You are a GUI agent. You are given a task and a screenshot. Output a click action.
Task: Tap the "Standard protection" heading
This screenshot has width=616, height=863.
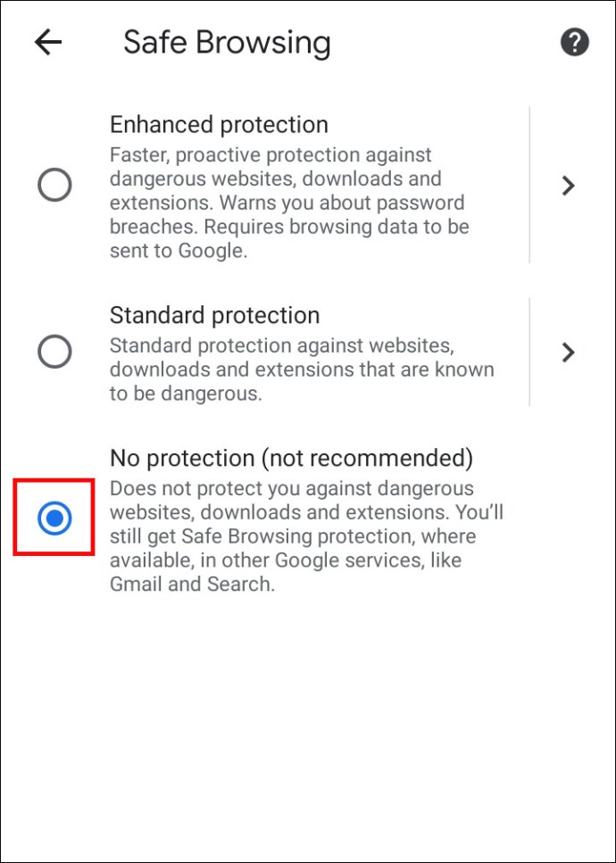pos(214,315)
